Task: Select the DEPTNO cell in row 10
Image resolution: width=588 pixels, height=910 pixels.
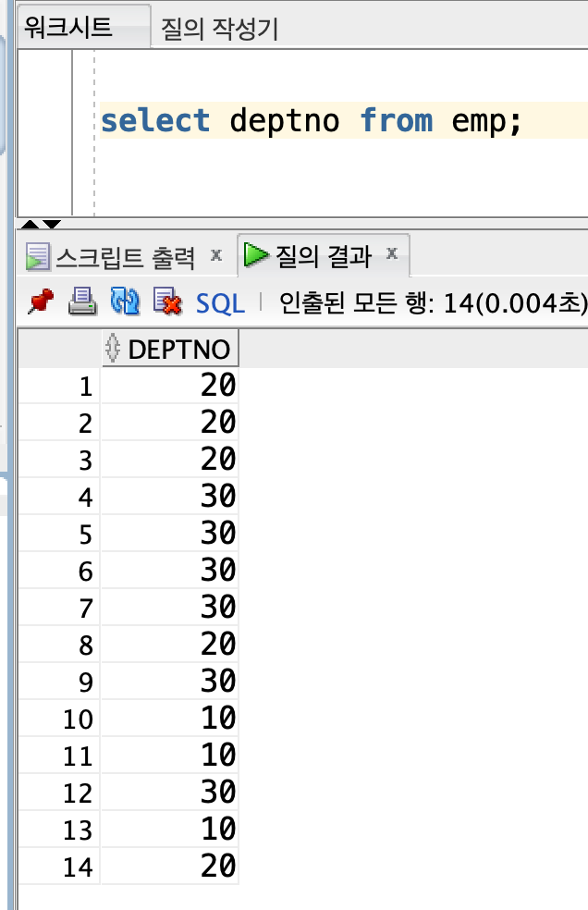Action: click(x=170, y=719)
